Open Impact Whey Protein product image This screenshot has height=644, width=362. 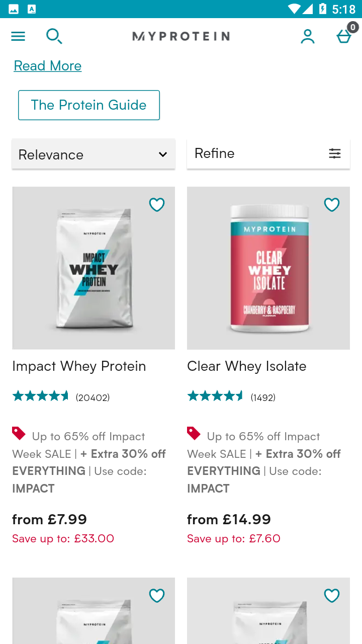click(94, 268)
